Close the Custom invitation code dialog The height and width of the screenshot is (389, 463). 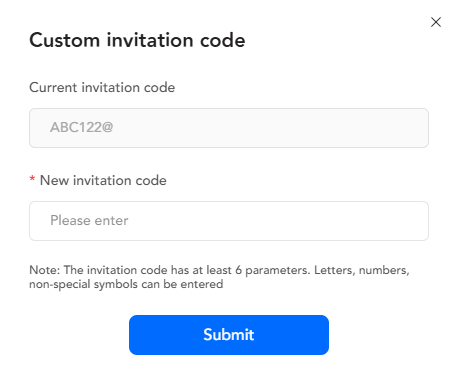(x=436, y=22)
